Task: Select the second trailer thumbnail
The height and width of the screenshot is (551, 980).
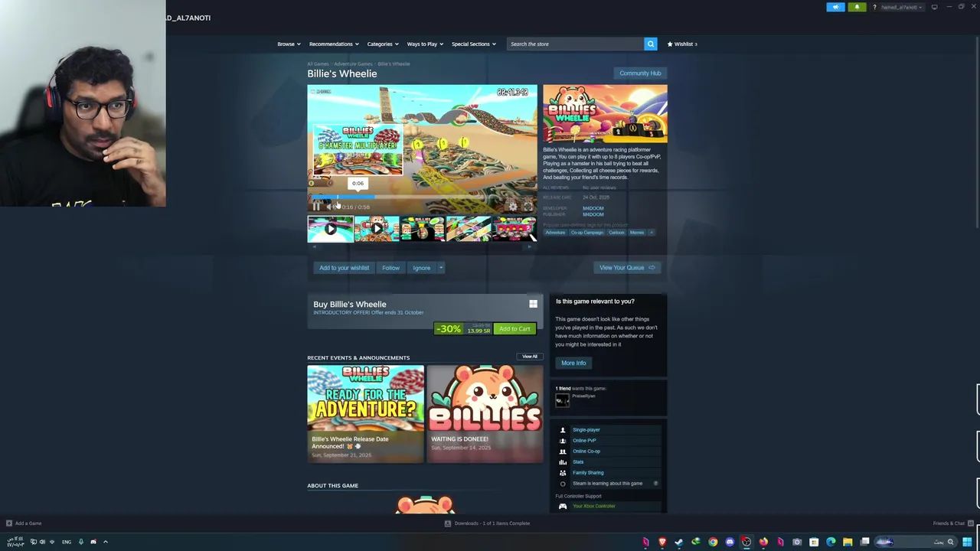Action: pyautogui.click(x=376, y=228)
